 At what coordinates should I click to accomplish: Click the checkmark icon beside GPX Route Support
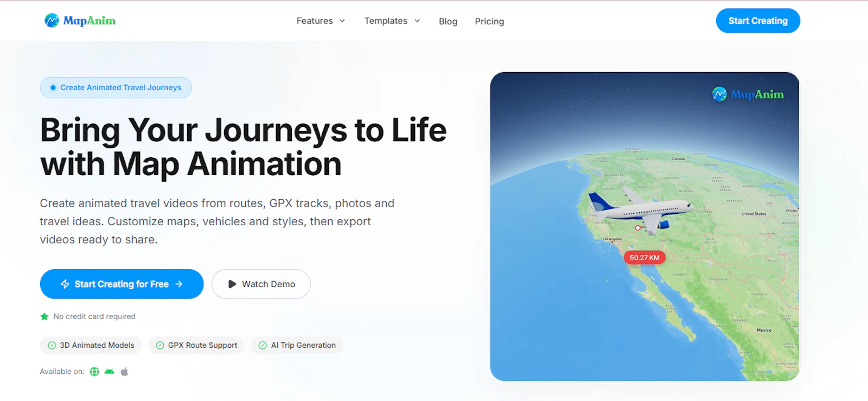[x=160, y=345]
